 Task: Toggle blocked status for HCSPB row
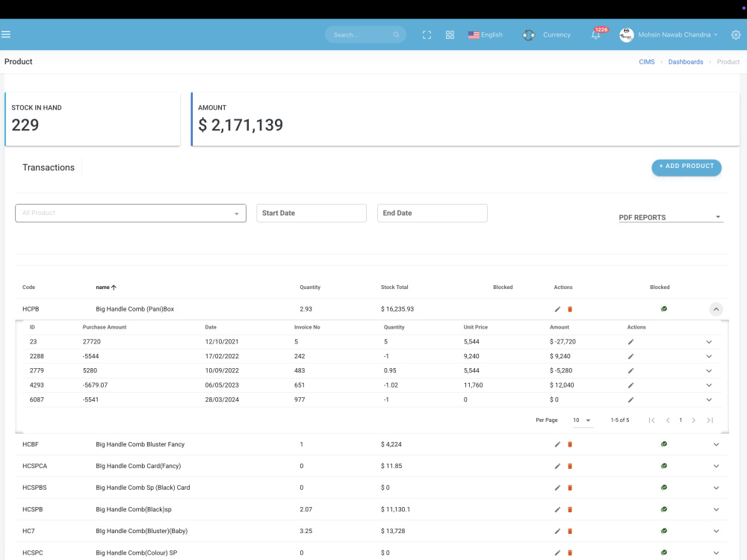[663, 509]
